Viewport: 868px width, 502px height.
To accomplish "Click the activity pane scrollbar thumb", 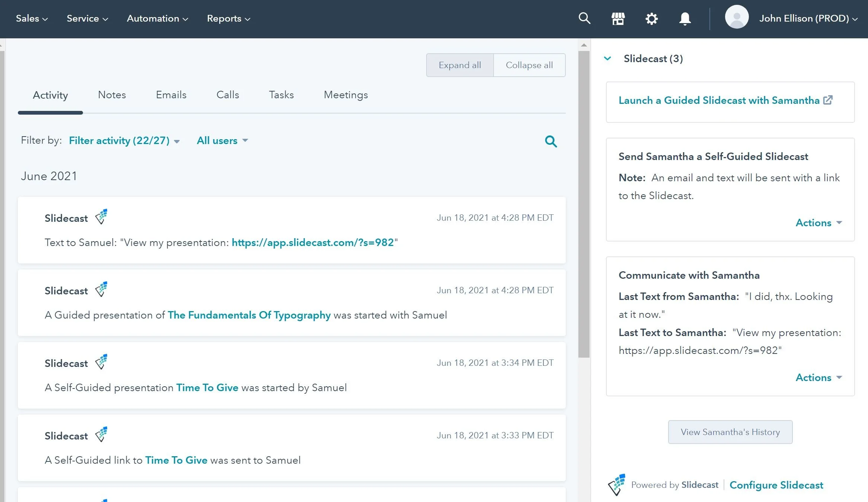I will point(584,204).
